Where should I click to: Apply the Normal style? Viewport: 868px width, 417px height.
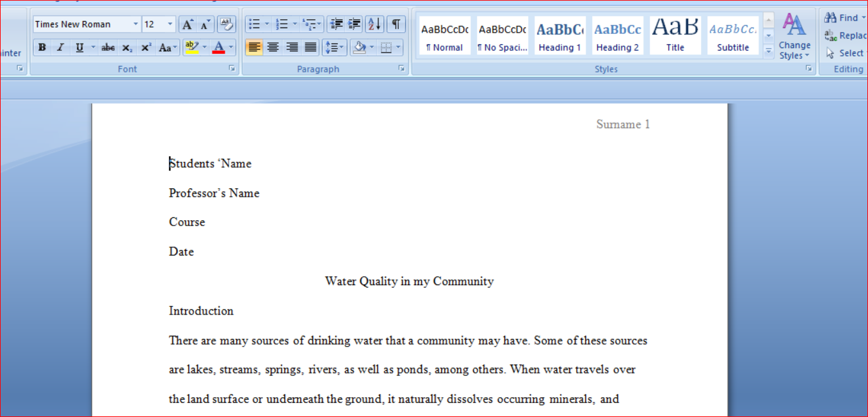[x=445, y=36]
